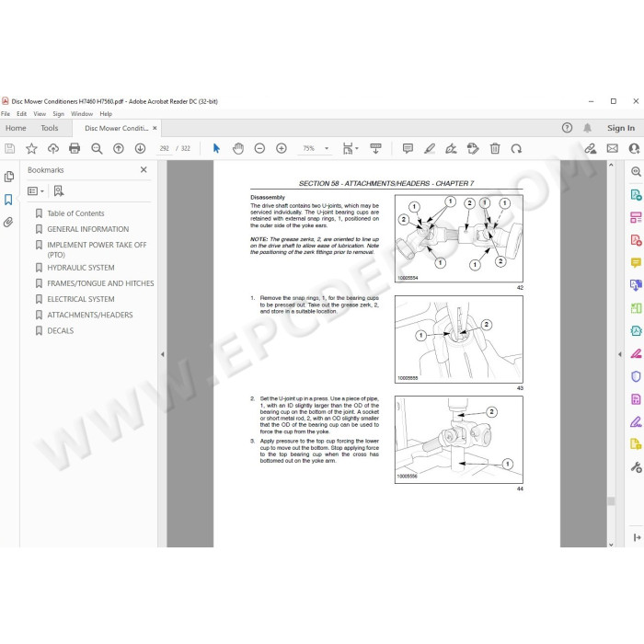Open GENERAL INFORMATION bookmark
Image resolution: width=644 pixels, height=644 pixels.
pos(88,229)
